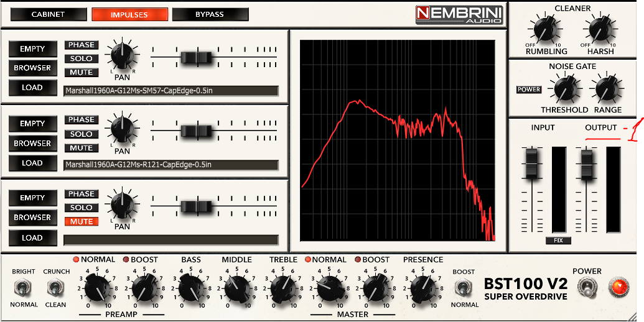Screen dimensions: 644x322
Task: Click LOAD for the SM57 impulse slot
Action: (33, 88)
